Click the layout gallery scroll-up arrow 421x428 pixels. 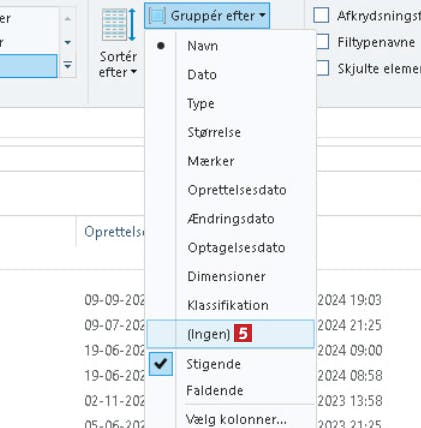click(68, 19)
